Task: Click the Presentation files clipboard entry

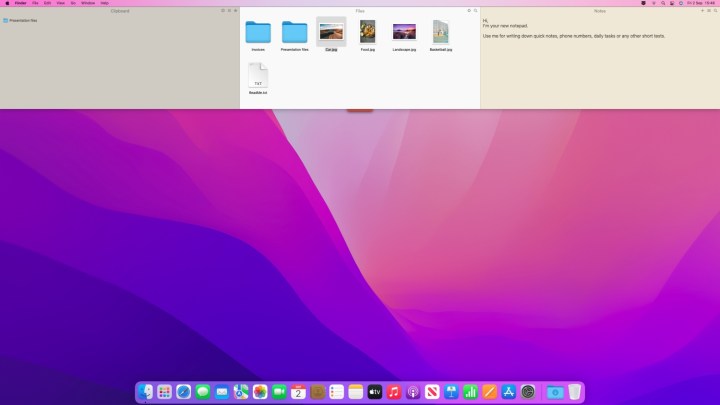Action: (x=20, y=20)
